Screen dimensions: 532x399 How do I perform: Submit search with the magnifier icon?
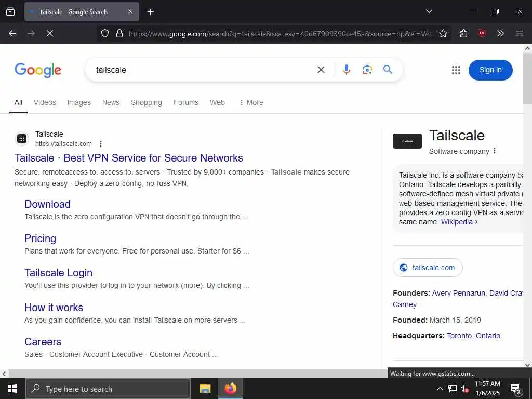click(388, 70)
